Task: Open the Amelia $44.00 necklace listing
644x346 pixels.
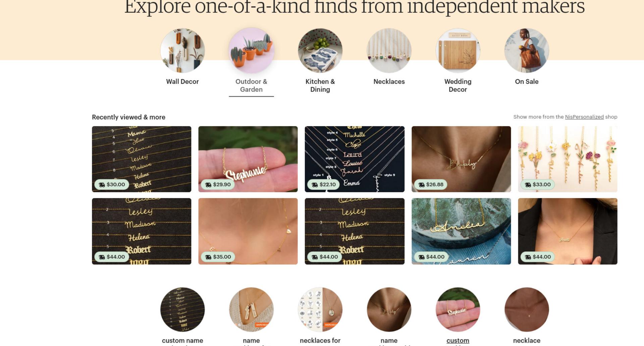Action: (x=461, y=231)
